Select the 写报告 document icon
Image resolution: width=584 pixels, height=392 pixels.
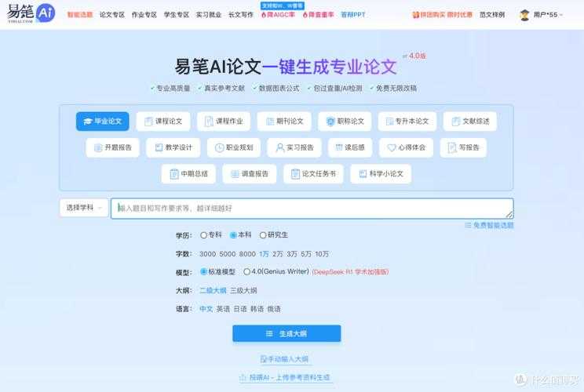tap(452, 147)
